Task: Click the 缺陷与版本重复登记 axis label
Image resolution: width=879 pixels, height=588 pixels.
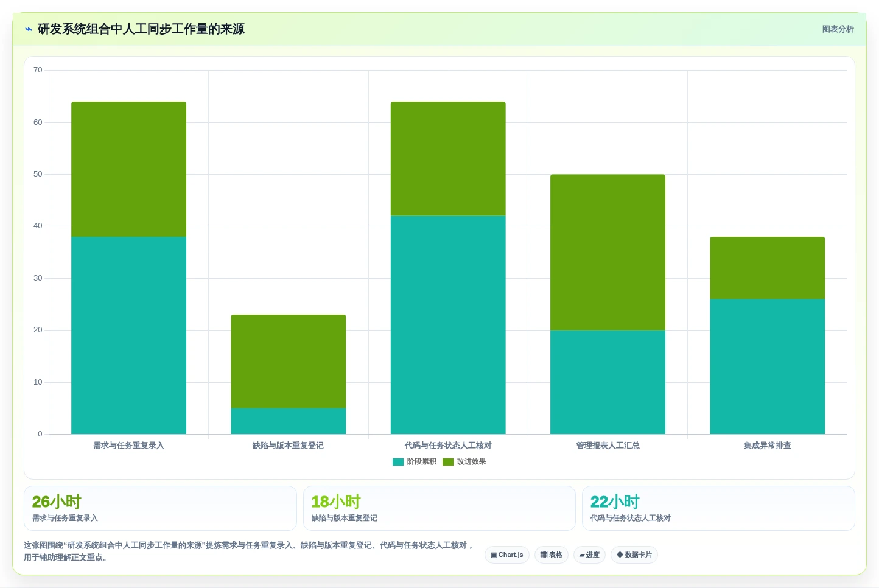Action: point(289,446)
